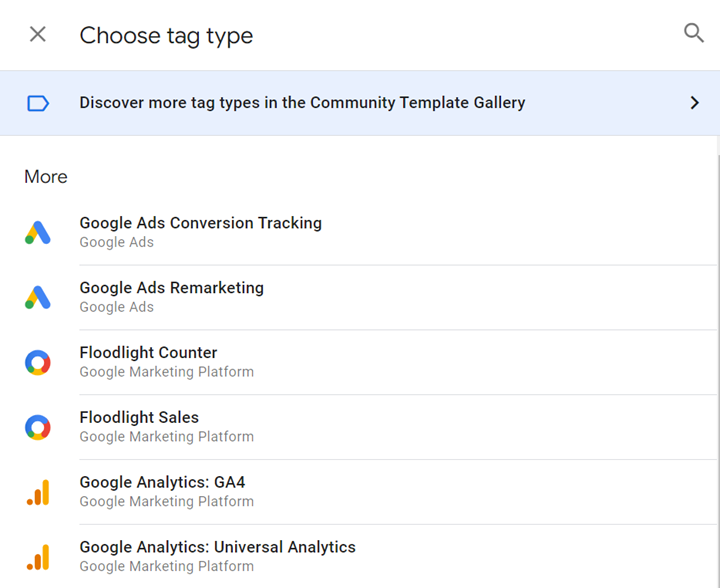The width and height of the screenshot is (720, 588).
Task: Expand Community Template Gallery chevron arrow
Action: [x=695, y=103]
